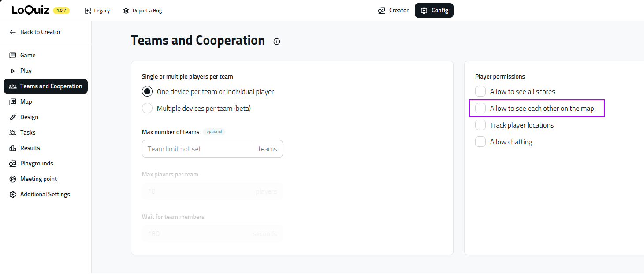Switch to the Creator tab
The height and width of the screenshot is (274, 644).
coord(393,11)
